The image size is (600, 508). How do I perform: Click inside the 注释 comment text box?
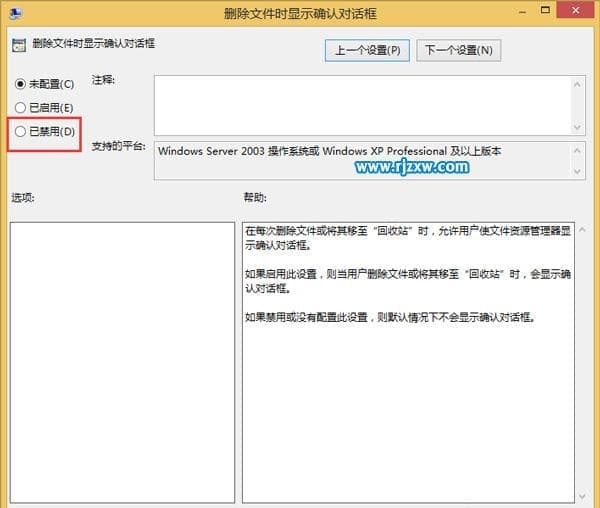(362, 105)
